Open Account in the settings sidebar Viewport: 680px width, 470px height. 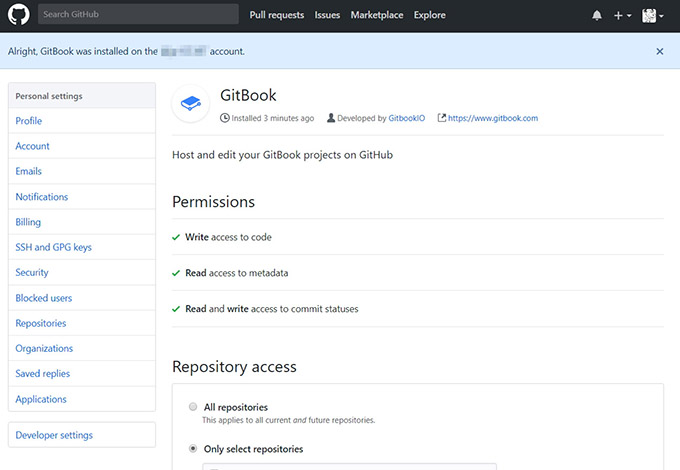pyautogui.click(x=82, y=146)
